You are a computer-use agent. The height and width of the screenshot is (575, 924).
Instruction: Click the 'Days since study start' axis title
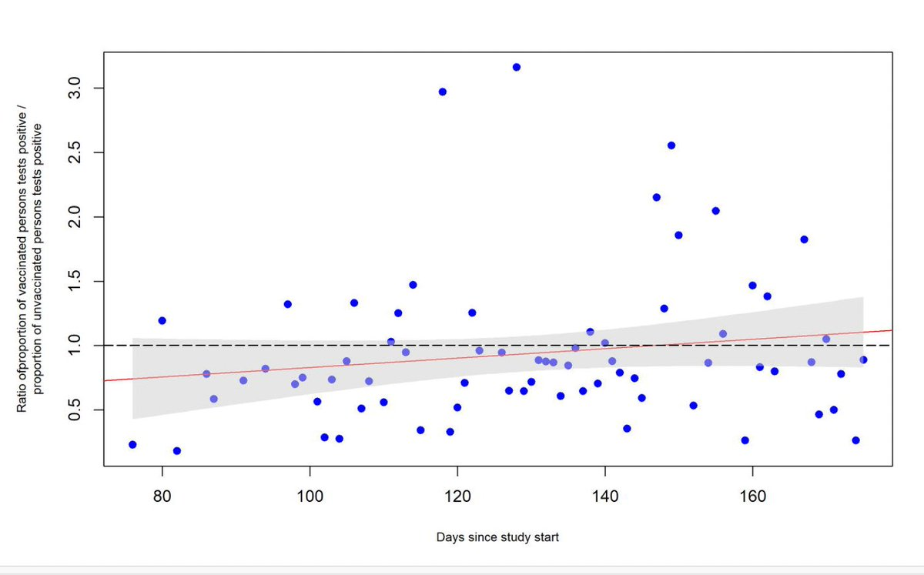pyautogui.click(x=497, y=537)
